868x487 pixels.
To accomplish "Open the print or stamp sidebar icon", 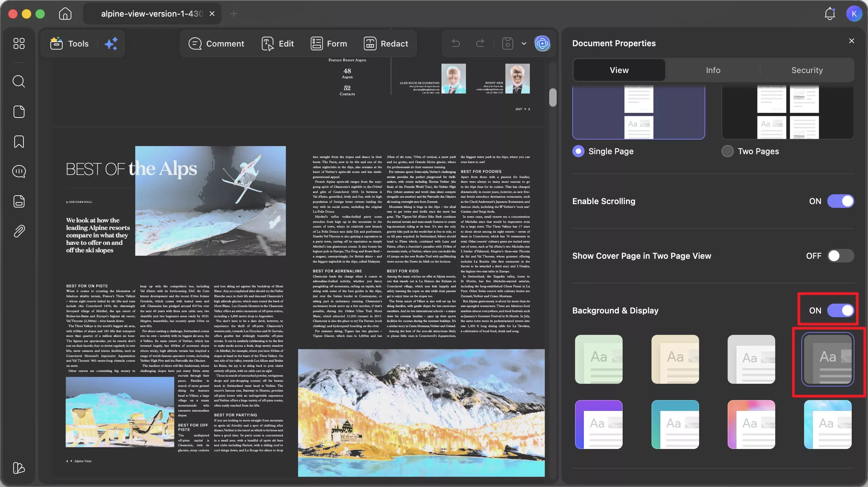I will click(19, 201).
